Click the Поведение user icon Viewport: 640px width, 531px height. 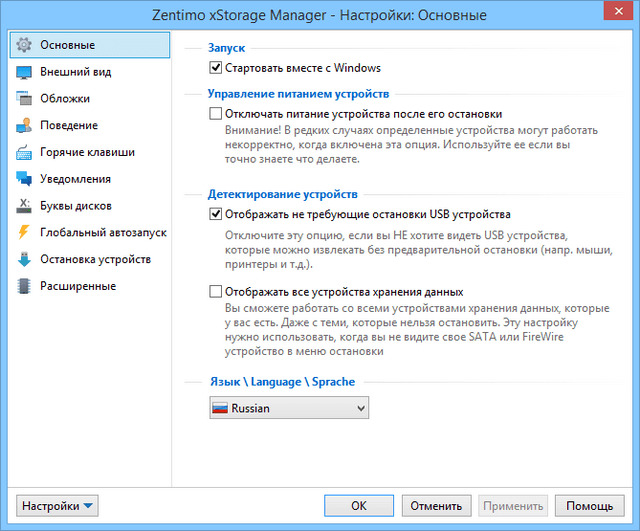25,126
